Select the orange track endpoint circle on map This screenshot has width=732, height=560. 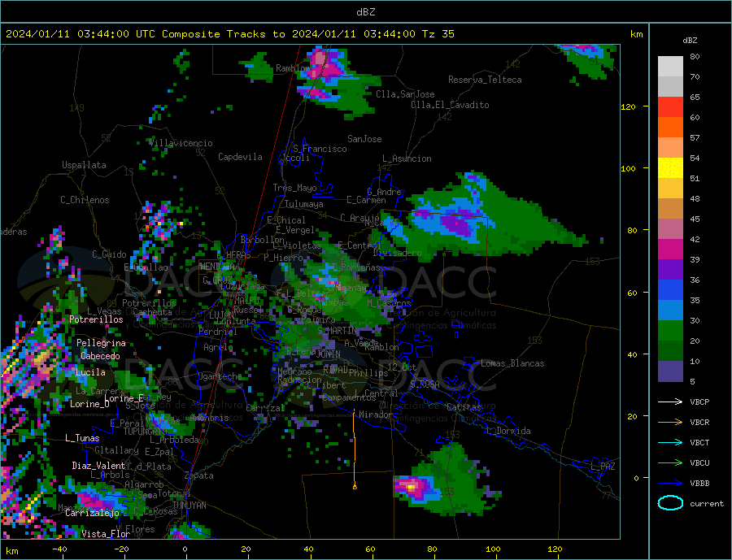point(355,487)
